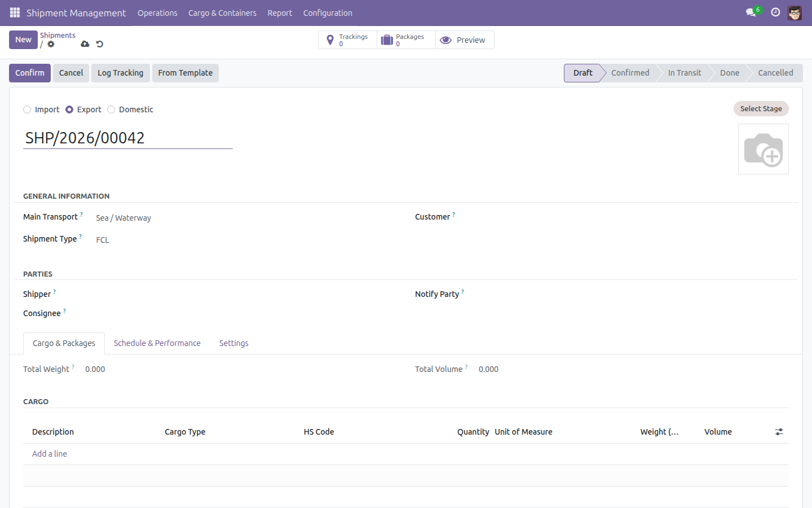The height and width of the screenshot is (508, 812).
Task: Select the Domestic radio option
Action: pos(111,110)
